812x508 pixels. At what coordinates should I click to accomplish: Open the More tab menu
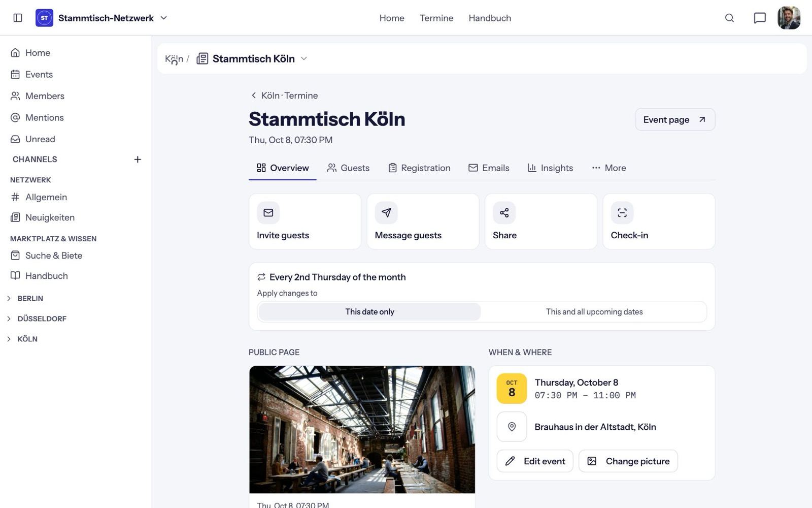click(609, 168)
